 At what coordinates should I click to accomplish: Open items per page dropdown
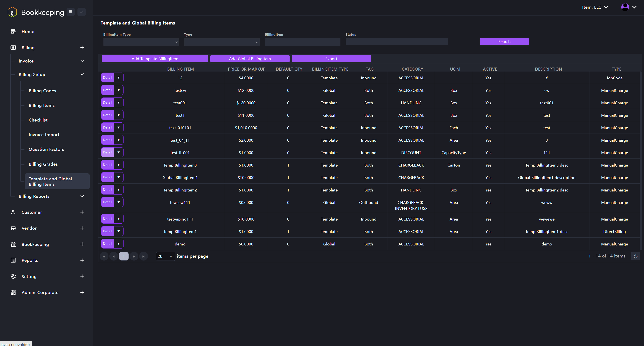(x=165, y=256)
